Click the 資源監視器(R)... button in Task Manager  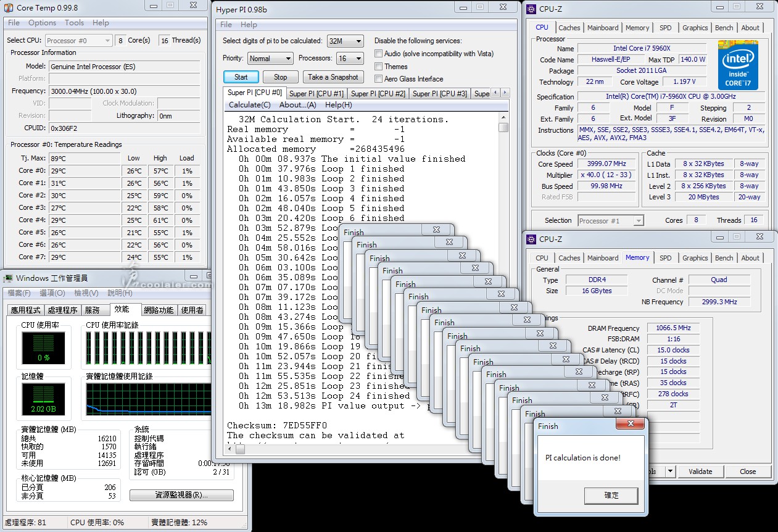pyautogui.click(x=181, y=495)
